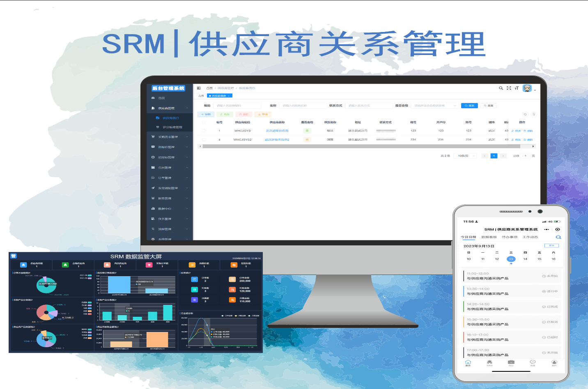Expand the 招投标管理 sidebar menu
Viewport: 588px width, 389px height.
(x=170, y=158)
